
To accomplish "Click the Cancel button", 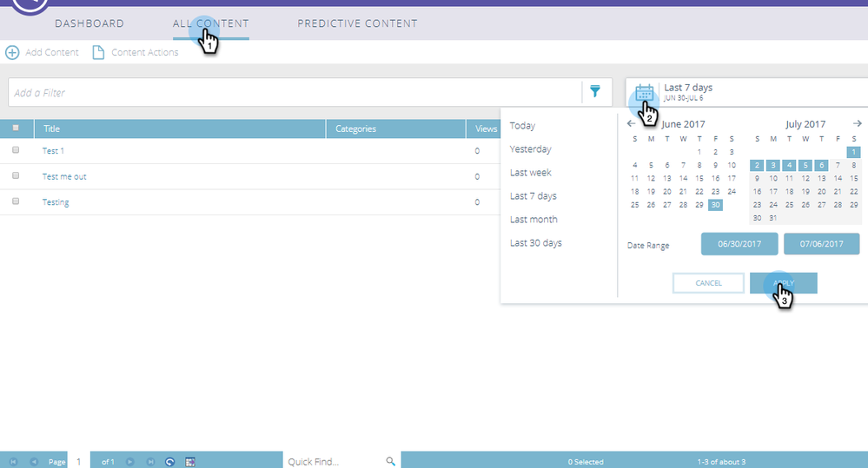I will (709, 283).
